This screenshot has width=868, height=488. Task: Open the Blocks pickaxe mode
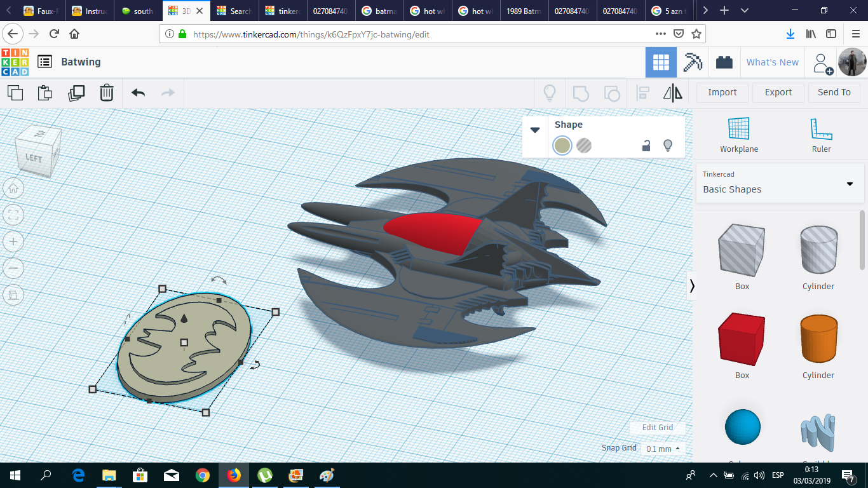[693, 62]
